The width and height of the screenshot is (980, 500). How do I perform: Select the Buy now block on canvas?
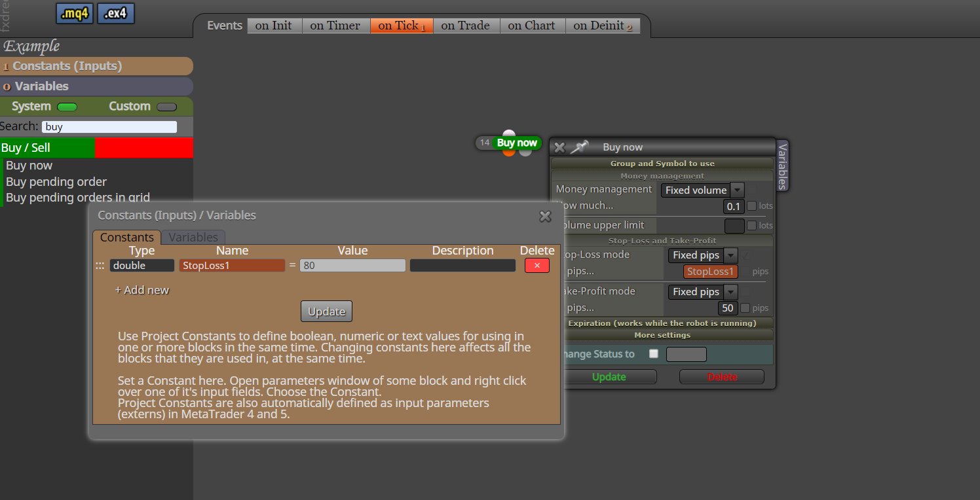(517, 143)
